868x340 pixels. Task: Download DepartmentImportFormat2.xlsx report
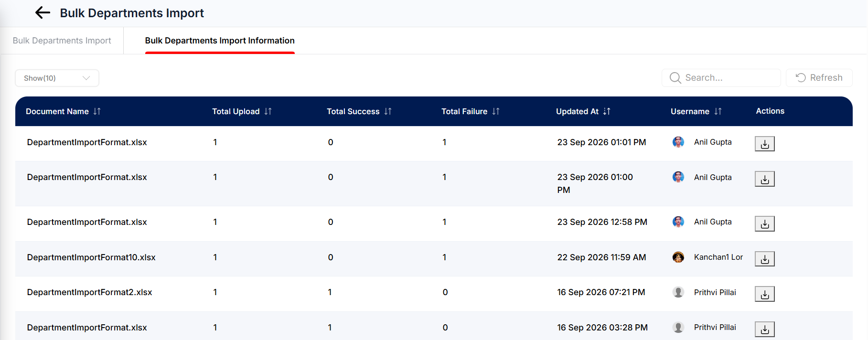[765, 294]
